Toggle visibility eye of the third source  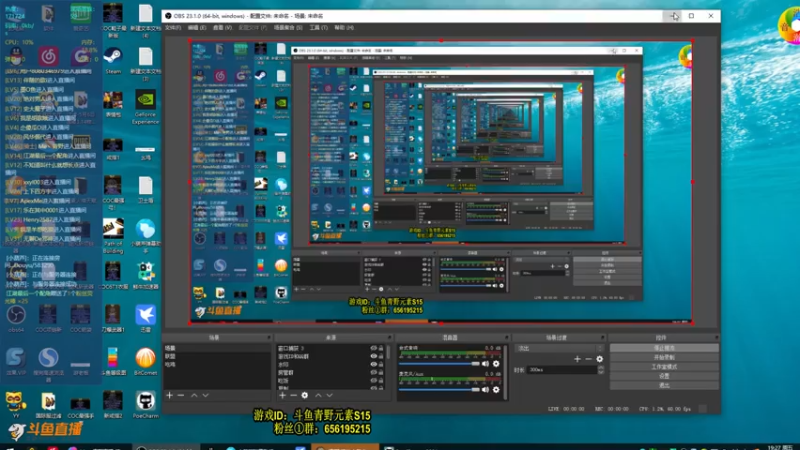pyautogui.click(x=373, y=364)
